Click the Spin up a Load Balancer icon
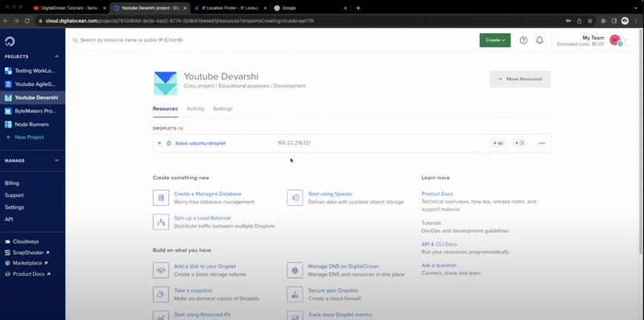Viewport: 644px width, 320px height. point(160,222)
